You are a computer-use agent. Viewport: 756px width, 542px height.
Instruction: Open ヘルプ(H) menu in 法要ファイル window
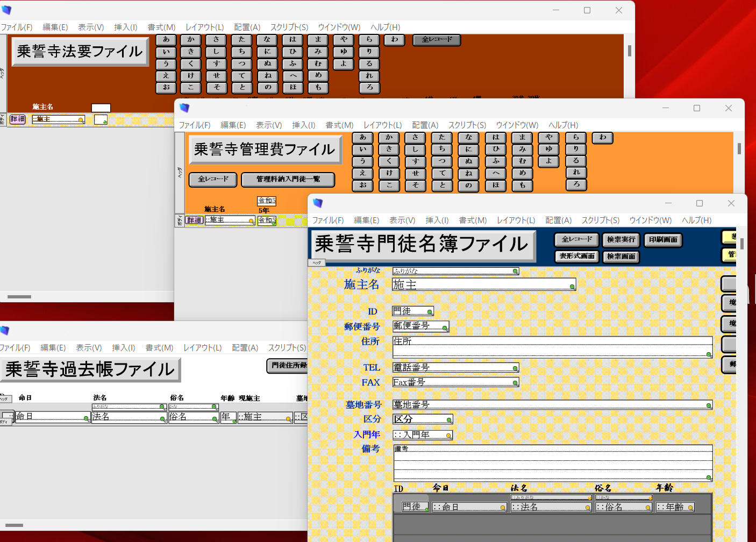tap(385, 27)
